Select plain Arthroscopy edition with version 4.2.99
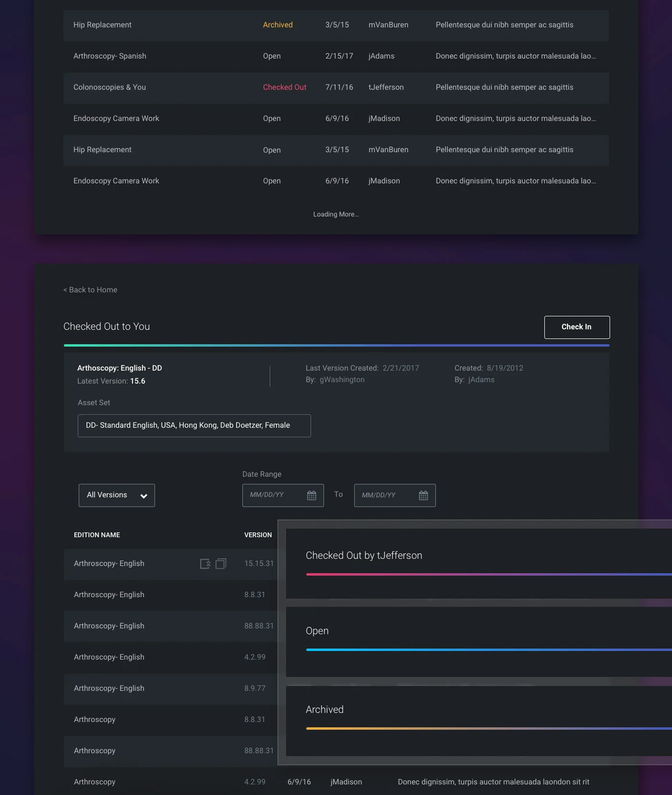672x795 pixels. (x=336, y=782)
